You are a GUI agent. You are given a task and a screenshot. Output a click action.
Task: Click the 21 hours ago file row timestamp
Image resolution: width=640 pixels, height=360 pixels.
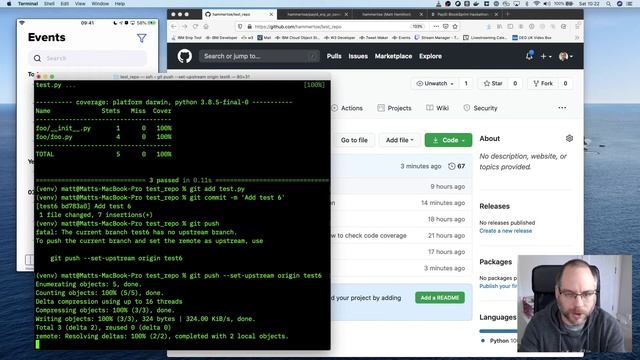[446, 236]
